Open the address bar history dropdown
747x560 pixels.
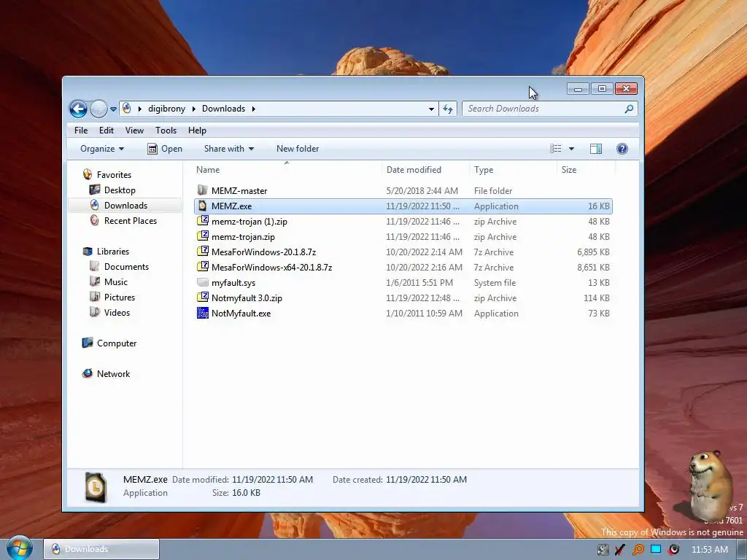pos(431,109)
